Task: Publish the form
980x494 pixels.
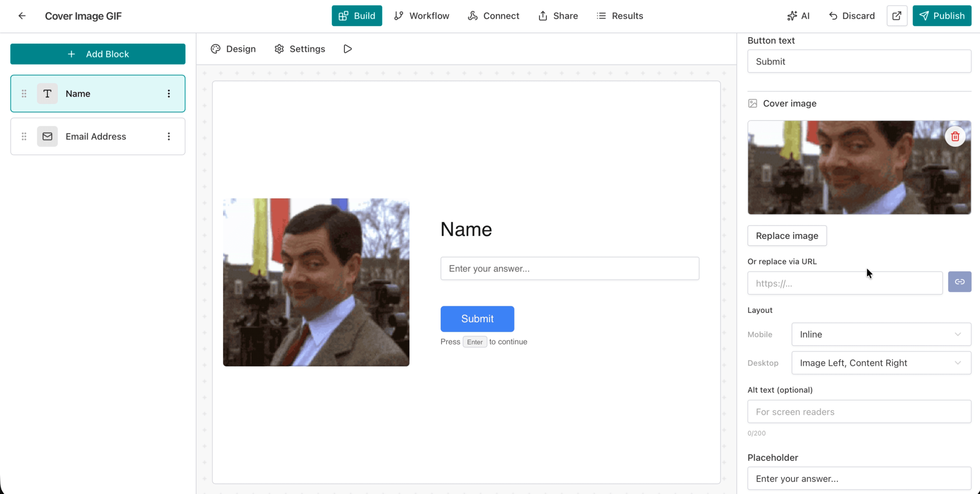Action: 942,16
